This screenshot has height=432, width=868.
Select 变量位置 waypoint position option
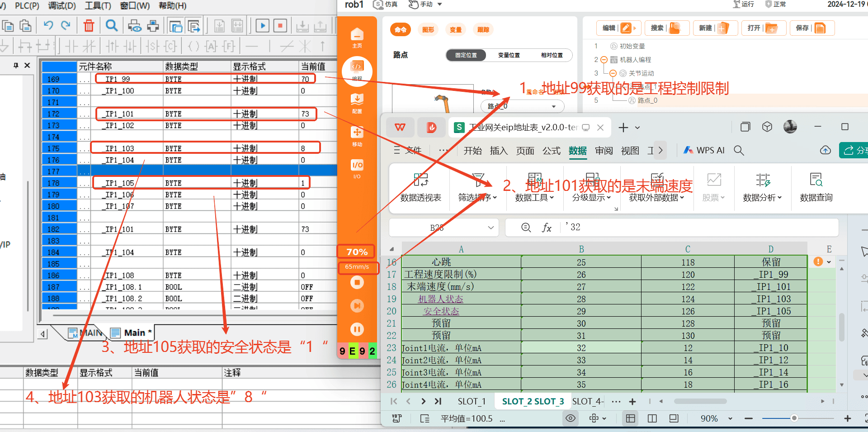pos(509,55)
